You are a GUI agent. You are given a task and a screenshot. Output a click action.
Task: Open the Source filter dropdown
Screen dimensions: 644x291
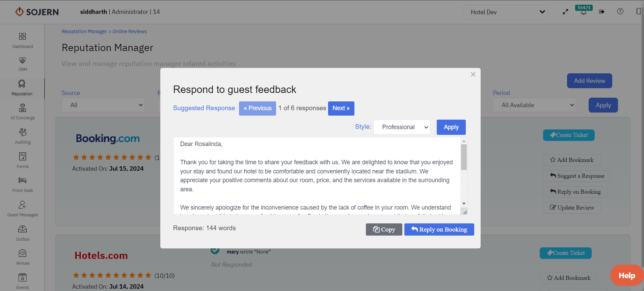click(x=103, y=105)
